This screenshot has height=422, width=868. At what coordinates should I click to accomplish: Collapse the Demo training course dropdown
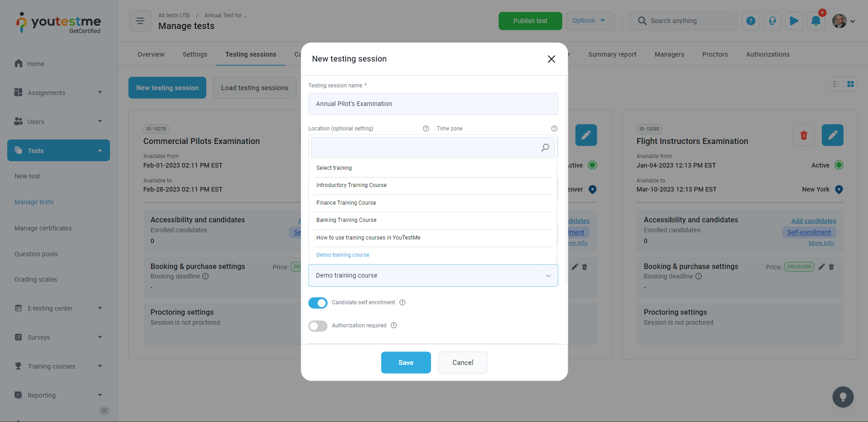548,276
